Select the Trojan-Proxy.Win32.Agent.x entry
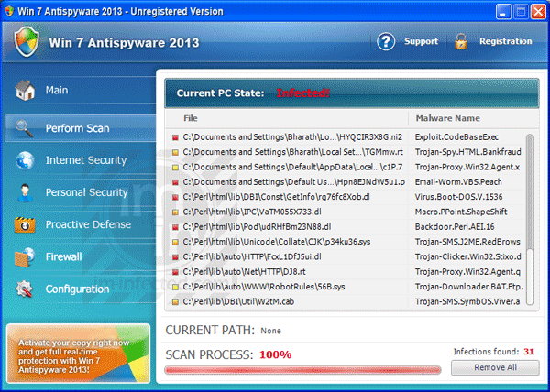Image resolution: width=550 pixels, height=392 pixels. point(467,167)
